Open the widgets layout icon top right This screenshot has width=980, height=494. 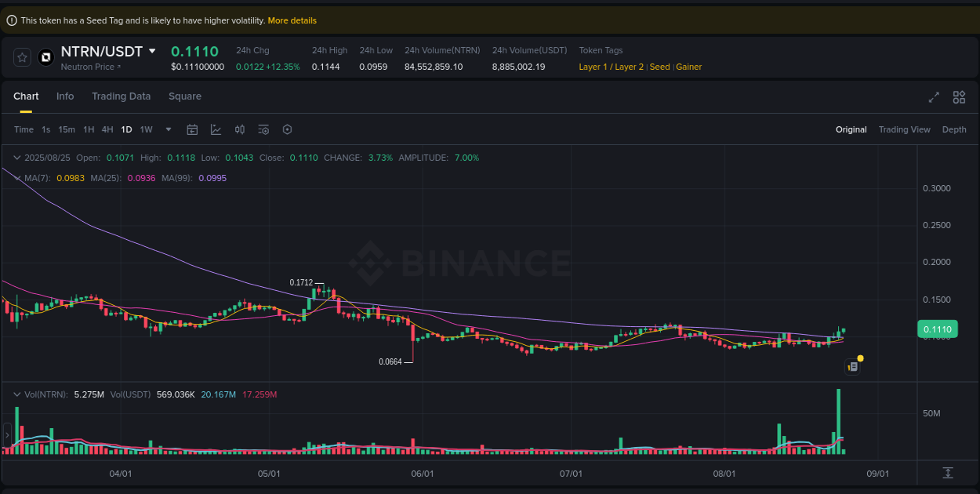coord(959,97)
